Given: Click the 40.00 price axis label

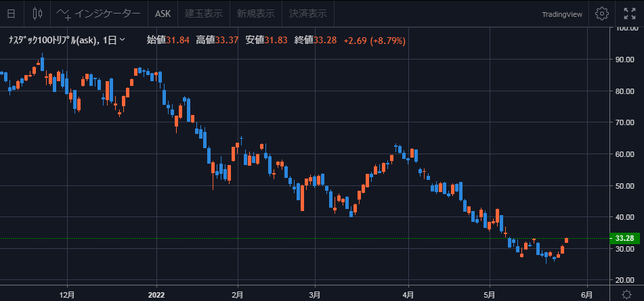Looking at the screenshot, I should point(625,217).
